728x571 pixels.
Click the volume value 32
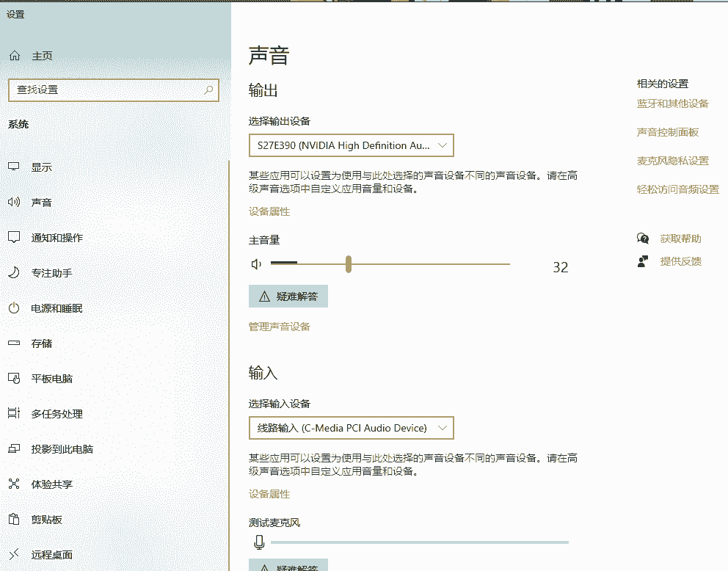[x=561, y=267]
